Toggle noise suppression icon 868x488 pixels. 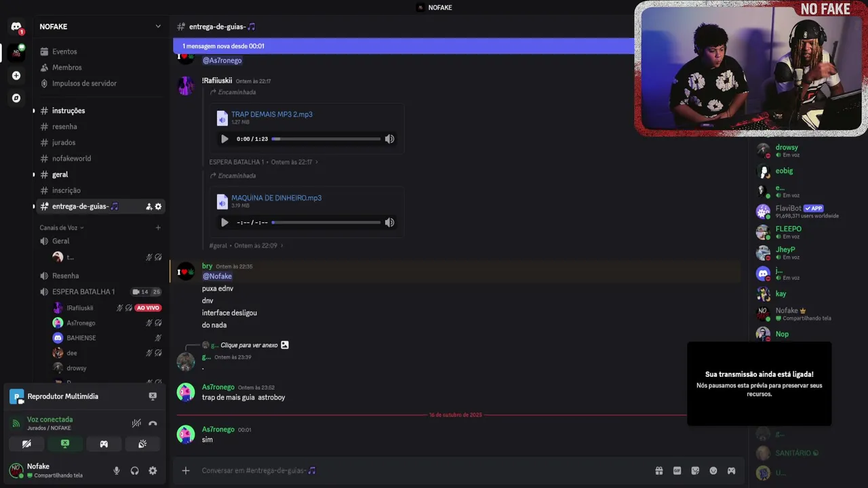pyautogui.click(x=136, y=424)
